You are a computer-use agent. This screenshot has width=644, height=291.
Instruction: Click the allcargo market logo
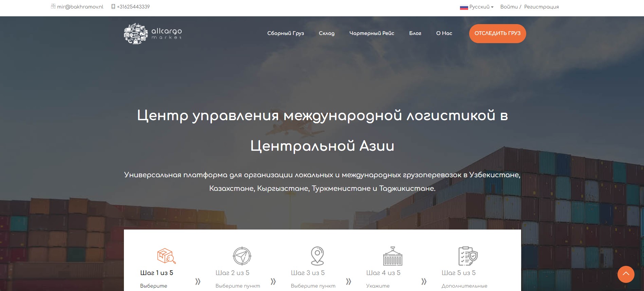pos(153,34)
